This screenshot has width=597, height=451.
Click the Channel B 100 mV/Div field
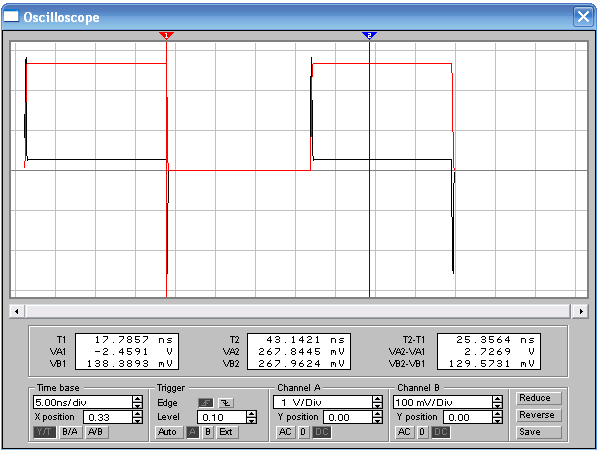point(443,402)
